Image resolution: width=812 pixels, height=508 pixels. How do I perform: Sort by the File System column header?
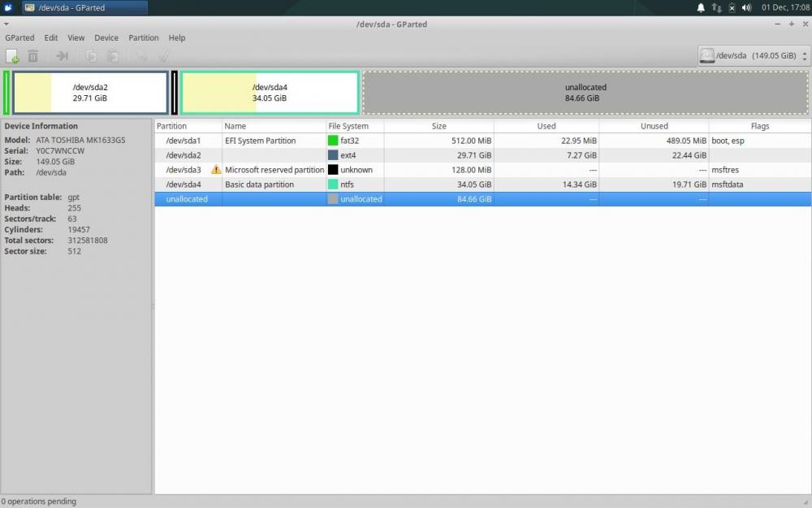(348, 126)
